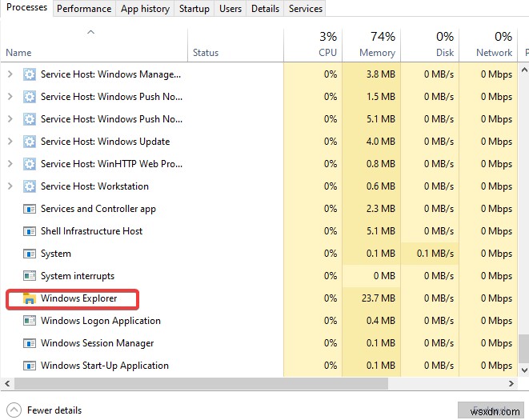Open the Users tab
The height and width of the screenshot is (420, 529).
click(230, 9)
